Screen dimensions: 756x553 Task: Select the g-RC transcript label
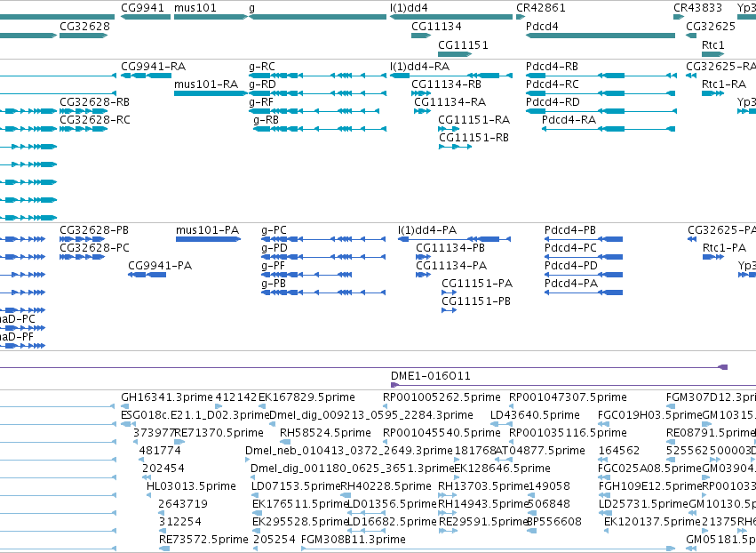coord(262,66)
